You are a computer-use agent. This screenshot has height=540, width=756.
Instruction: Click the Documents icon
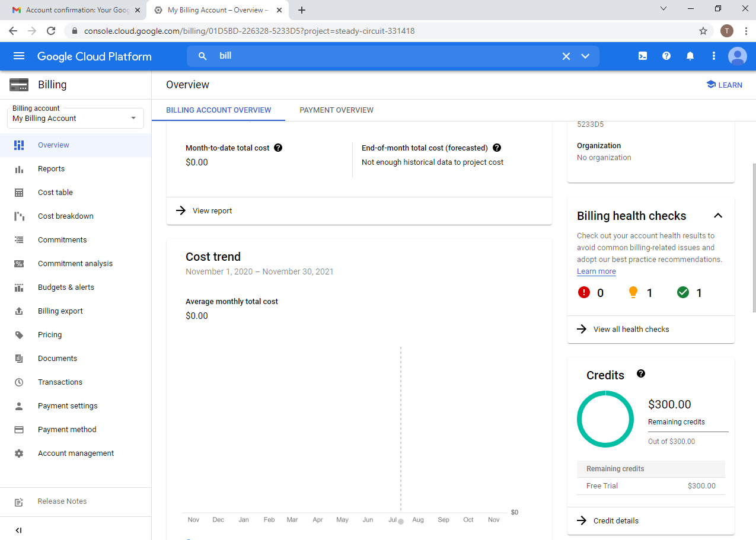[19, 359]
